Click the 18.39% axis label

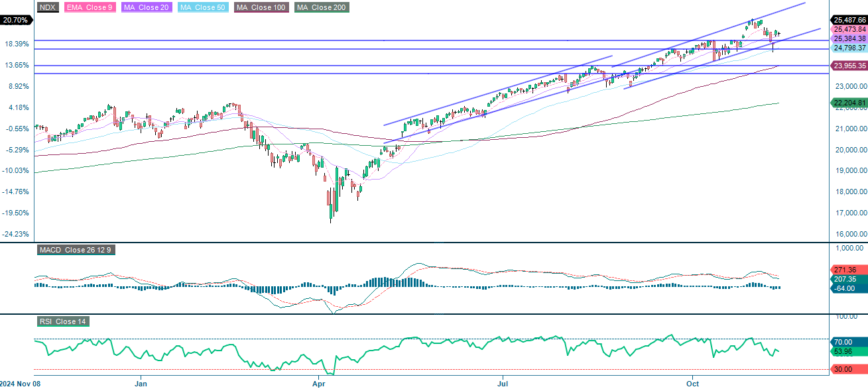15,44
